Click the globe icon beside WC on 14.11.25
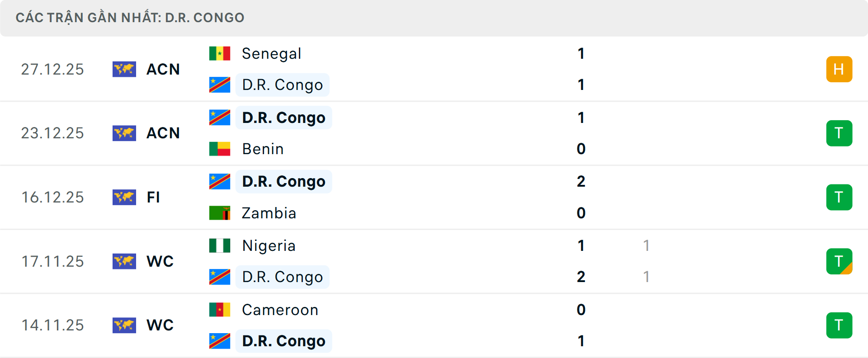This screenshot has width=868, height=358. click(124, 325)
